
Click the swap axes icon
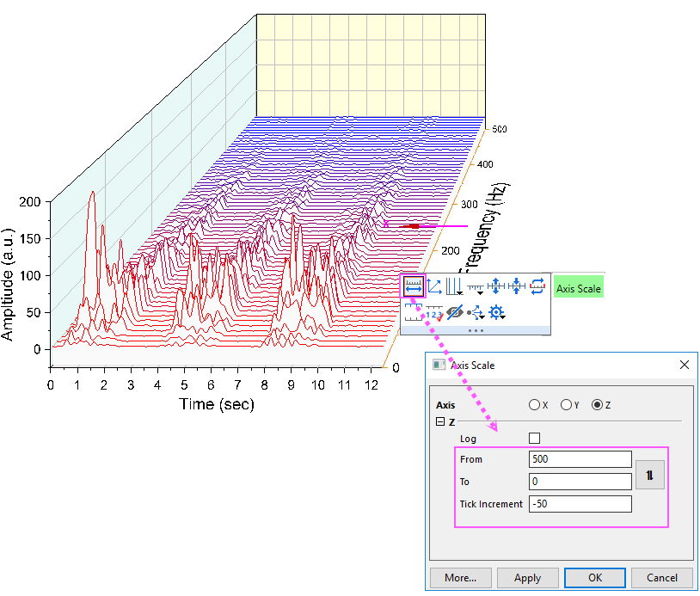(x=538, y=287)
